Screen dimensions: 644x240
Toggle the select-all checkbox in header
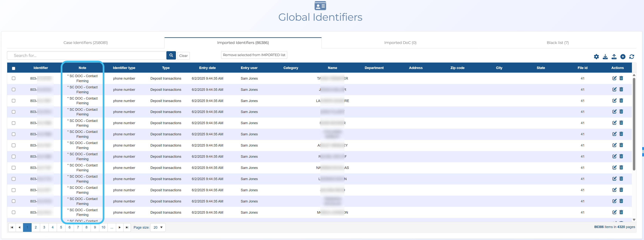(13, 68)
